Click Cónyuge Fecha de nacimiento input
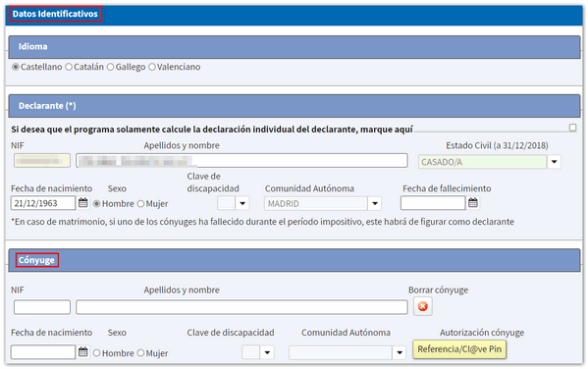Image resolution: width=588 pixels, height=369 pixels. (x=43, y=352)
